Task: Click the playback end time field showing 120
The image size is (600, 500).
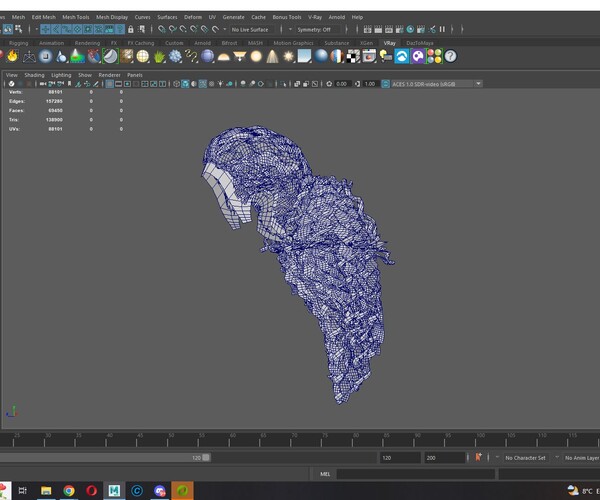Action: click(x=399, y=458)
